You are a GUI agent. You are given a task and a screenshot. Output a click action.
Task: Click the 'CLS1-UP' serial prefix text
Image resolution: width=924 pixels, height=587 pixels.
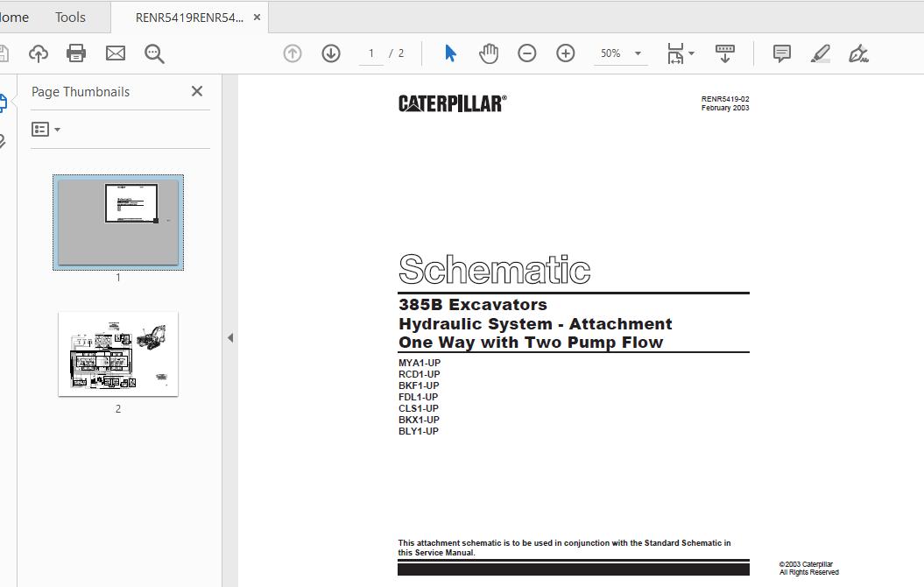click(419, 408)
